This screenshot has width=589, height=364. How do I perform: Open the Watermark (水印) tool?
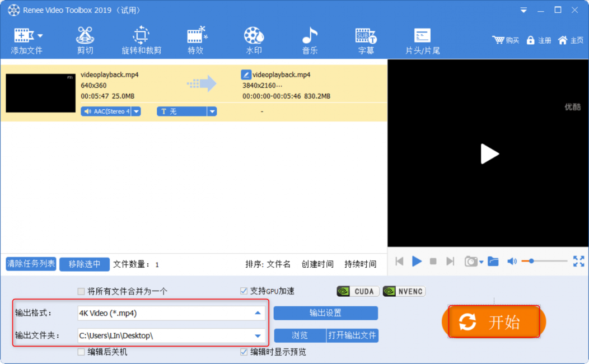pos(254,40)
